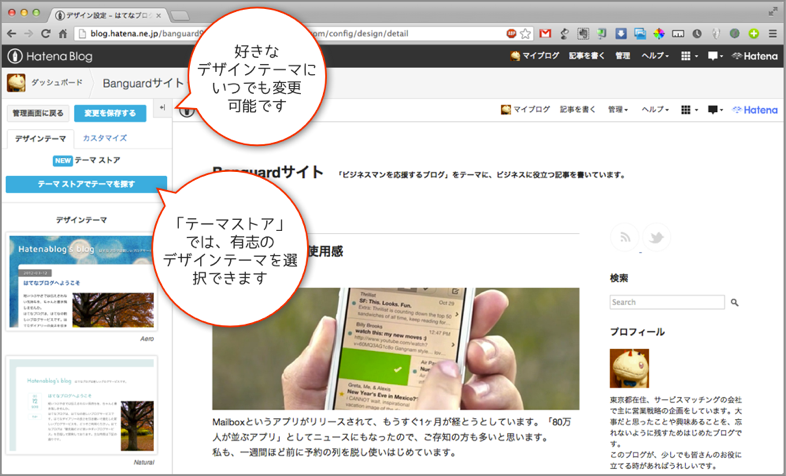Click 管理 in the dark header
Image resolution: width=786 pixels, height=476 pixels.
(623, 56)
